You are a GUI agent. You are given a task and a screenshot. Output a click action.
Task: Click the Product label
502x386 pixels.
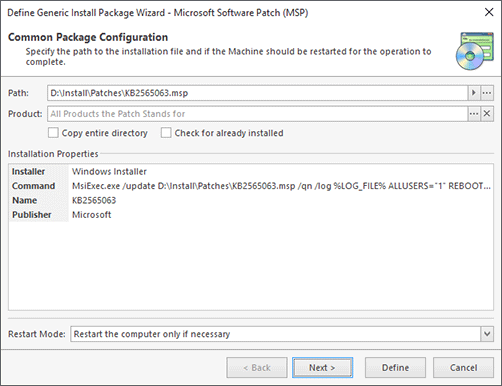(x=25, y=114)
